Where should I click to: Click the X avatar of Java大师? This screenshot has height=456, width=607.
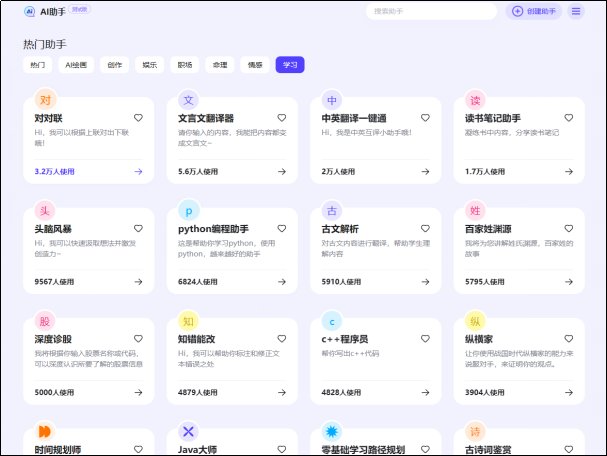pyautogui.click(x=189, y=431)
